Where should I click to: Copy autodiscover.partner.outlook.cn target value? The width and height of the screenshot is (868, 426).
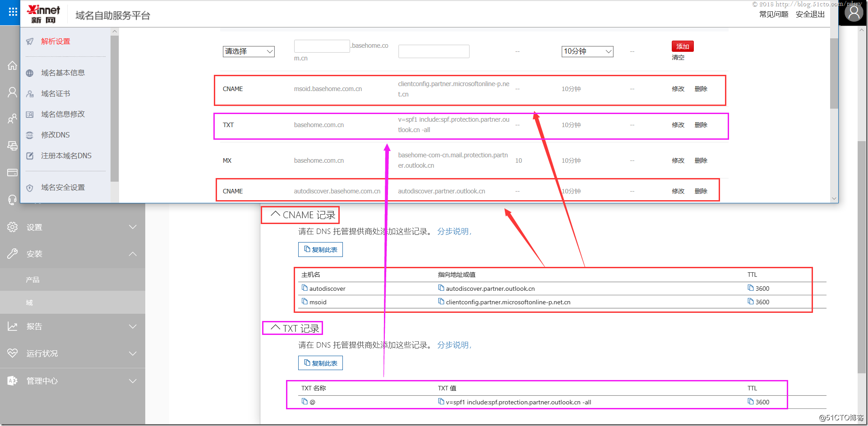(441, 288)
